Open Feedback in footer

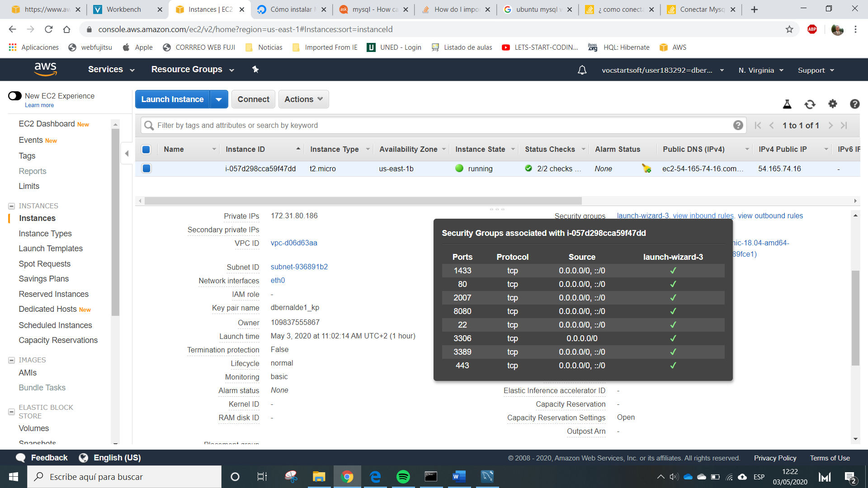point(42,458)
